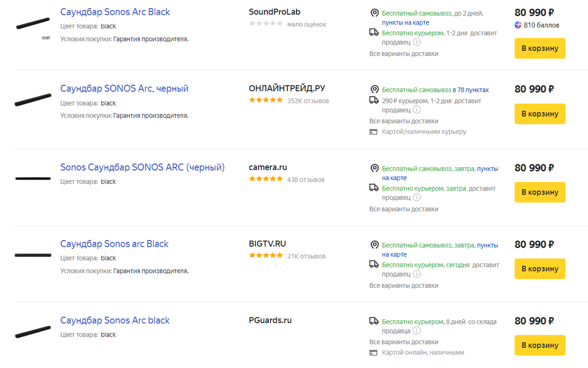The width and height of the screenshot is (588, 368).
Task: Open all delivery options for PGuards.ru
Action: [404, 342]
